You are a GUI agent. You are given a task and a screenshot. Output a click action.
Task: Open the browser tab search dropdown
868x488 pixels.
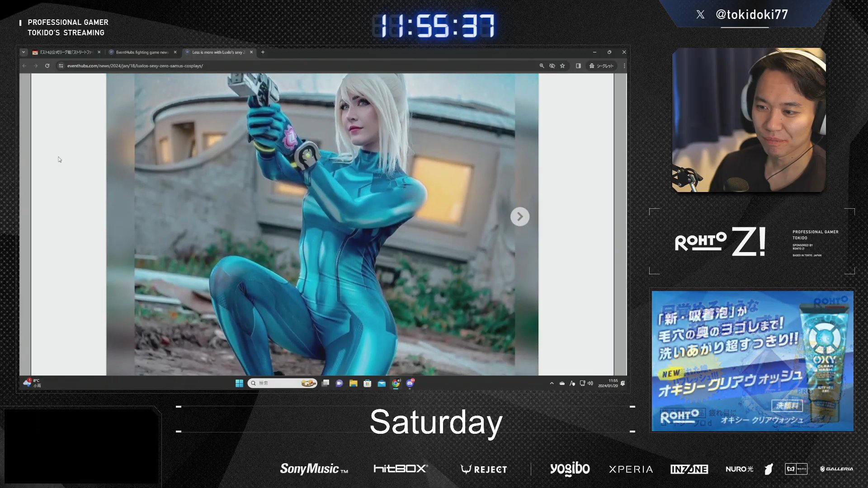(x=24, y=52)
